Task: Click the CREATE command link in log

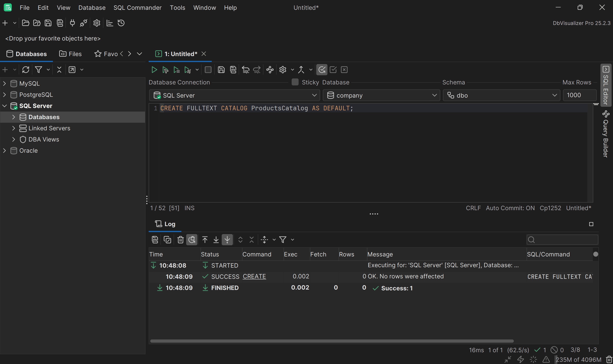Action: pyautogui.click(x=254, y=276)
